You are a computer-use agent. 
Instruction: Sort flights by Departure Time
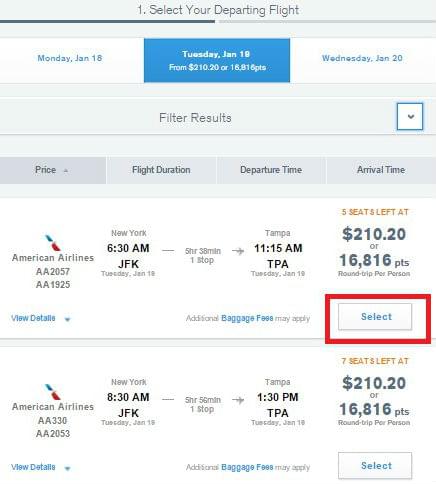point(271,170)
